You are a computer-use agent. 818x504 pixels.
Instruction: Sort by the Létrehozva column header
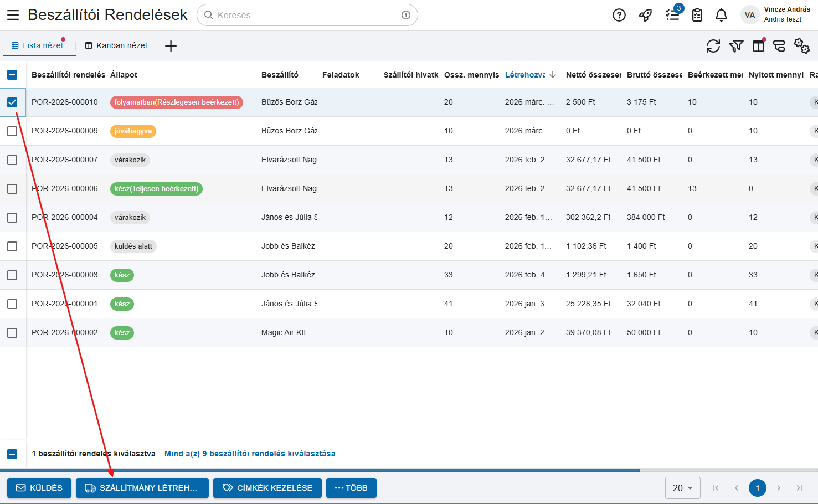point(525,75)
